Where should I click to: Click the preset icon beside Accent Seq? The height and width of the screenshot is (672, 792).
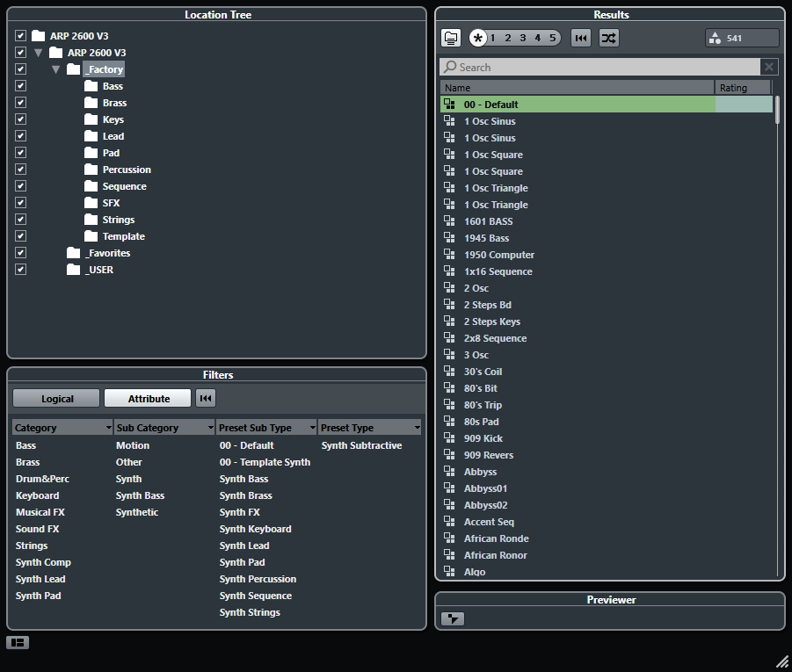[x=449, y=521]
